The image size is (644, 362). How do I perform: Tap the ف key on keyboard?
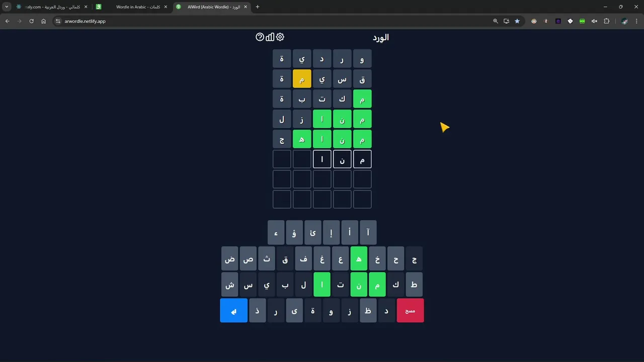pos(303,258)
